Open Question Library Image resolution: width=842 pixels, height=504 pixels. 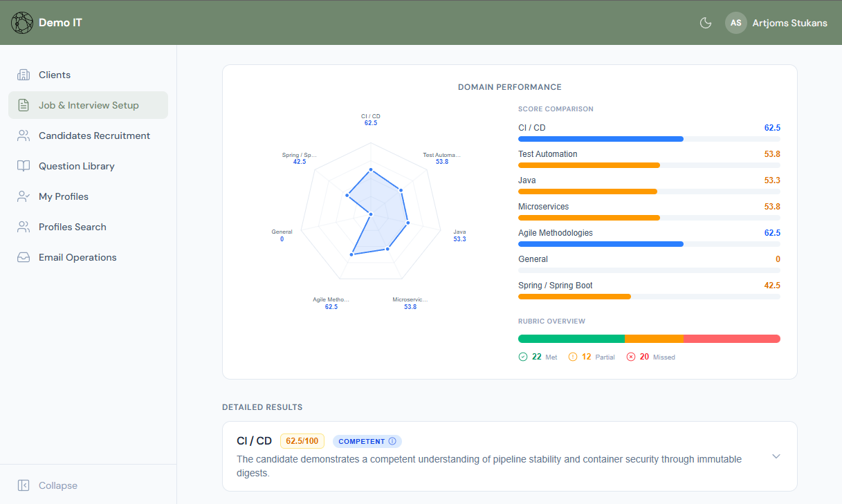pos(88,166)
